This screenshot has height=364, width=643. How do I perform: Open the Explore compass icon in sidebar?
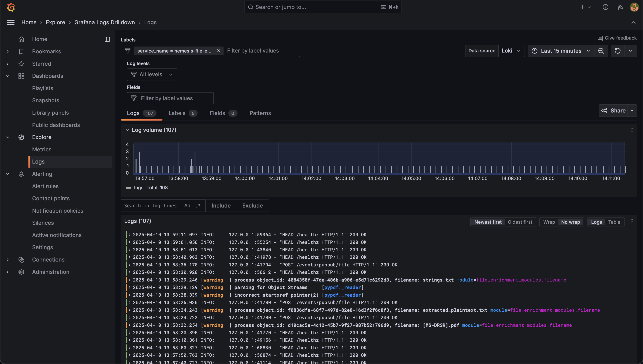pos(21,137)
